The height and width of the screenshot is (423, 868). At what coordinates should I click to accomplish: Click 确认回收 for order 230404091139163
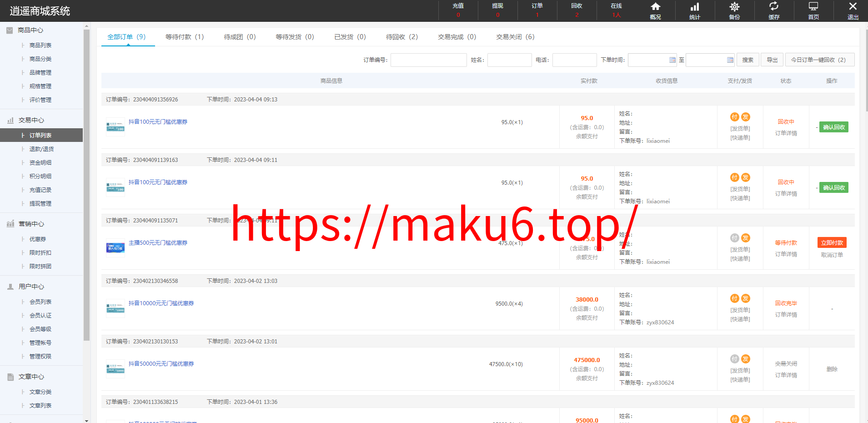(x=834, y=188)
